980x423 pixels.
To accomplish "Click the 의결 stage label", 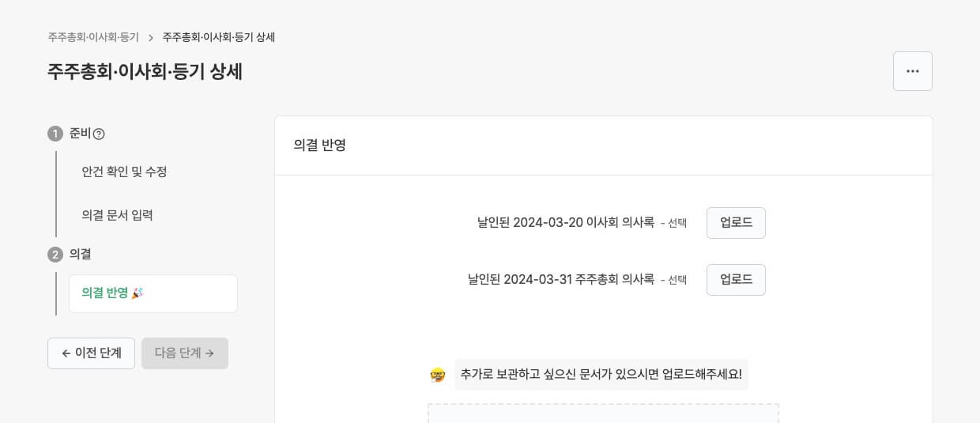I will pos(80,255).
